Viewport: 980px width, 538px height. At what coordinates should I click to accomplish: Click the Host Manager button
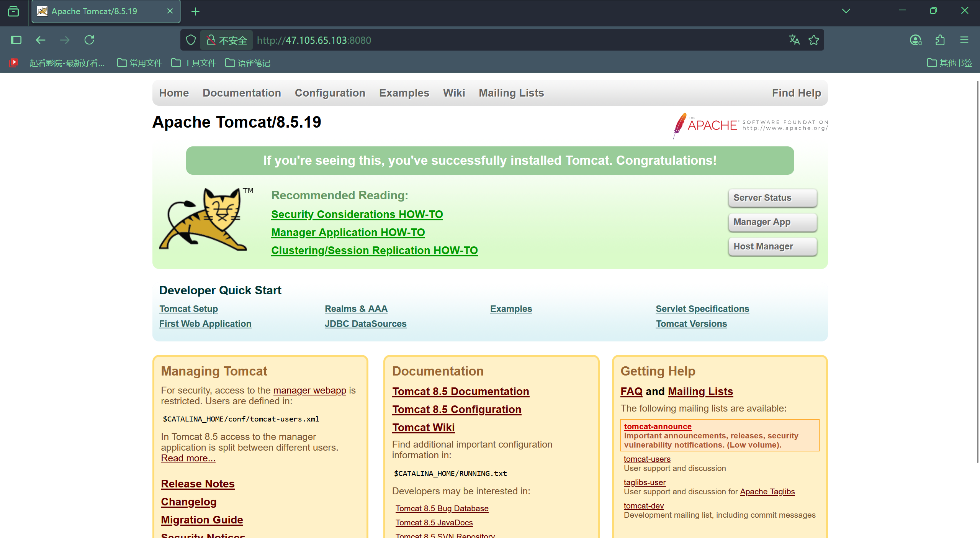[x=772, y=246]
